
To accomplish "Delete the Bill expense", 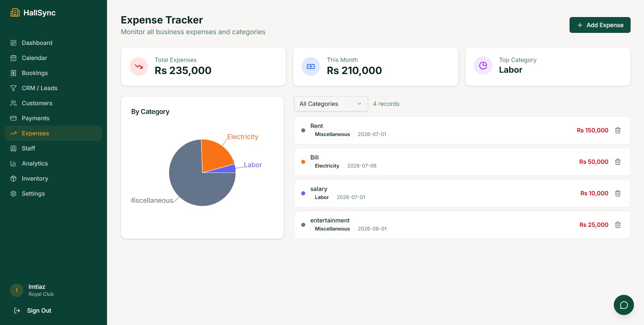I will click(x=618, y=162).
